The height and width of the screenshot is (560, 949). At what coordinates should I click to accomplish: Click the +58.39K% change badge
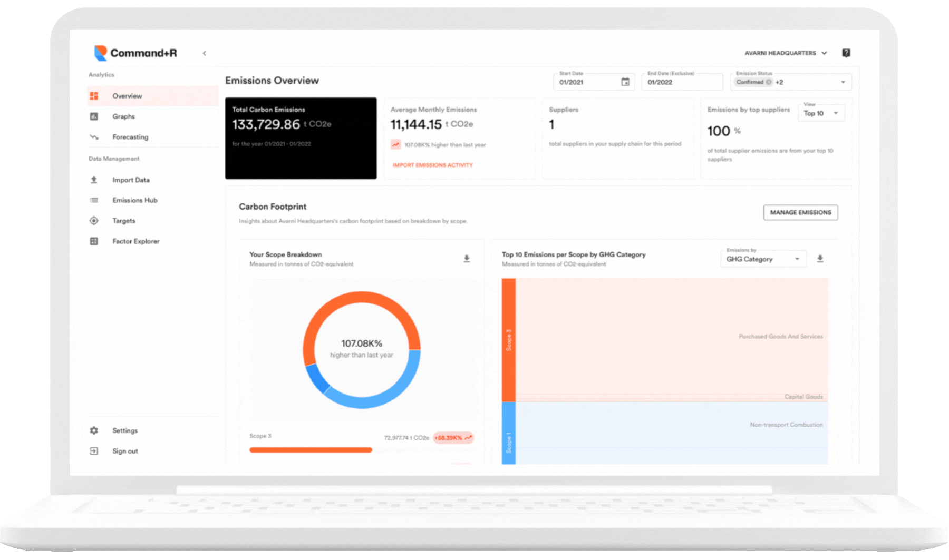pyautogui.click(x=453, y=438)
